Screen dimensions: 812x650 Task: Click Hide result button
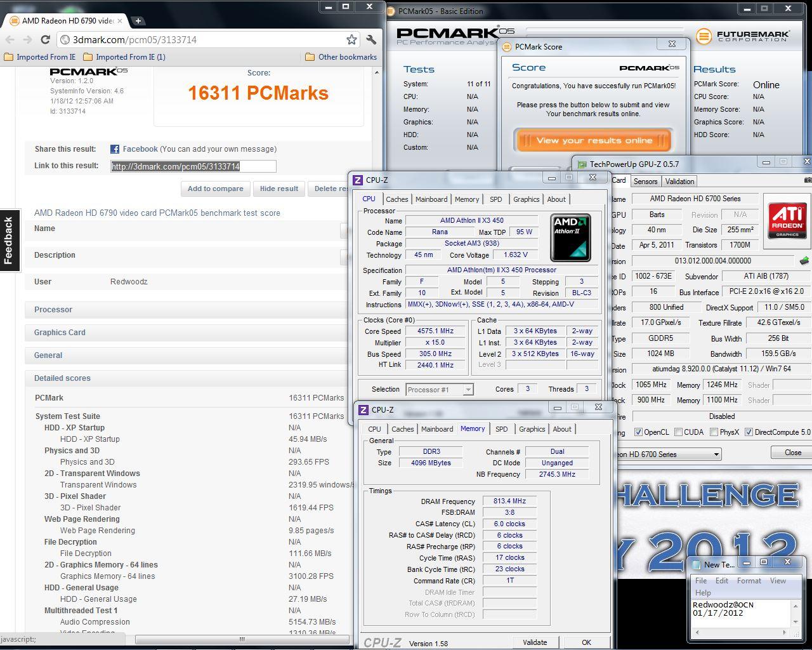pos(278,189)
